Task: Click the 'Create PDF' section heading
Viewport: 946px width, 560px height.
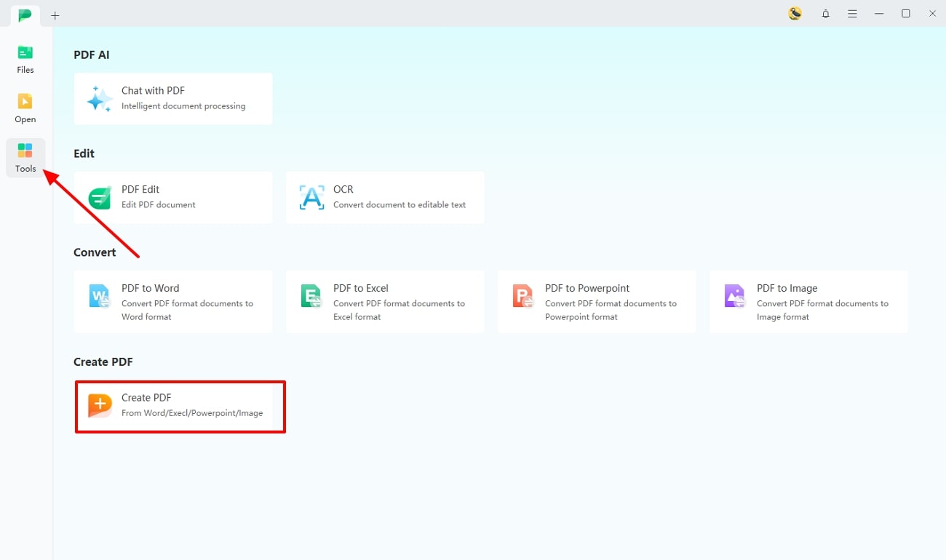Action: click(x=103, y=362)
